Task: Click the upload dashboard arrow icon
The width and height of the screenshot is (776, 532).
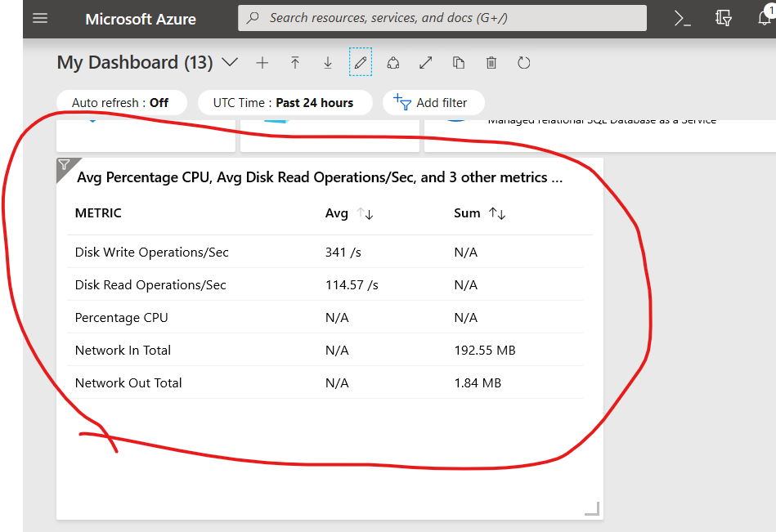Action: pyautogui.click(x=295, y=63)
